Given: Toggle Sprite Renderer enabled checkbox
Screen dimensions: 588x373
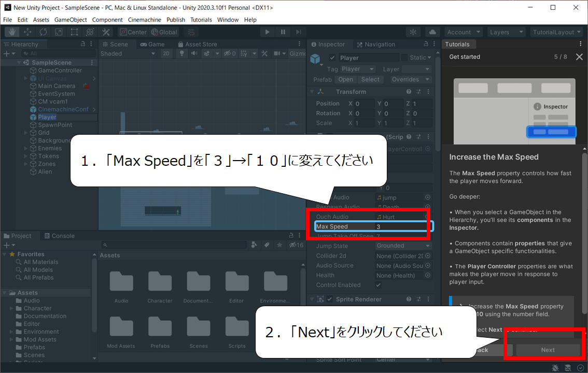Looking at the screenshot, I should coord(330,299).
